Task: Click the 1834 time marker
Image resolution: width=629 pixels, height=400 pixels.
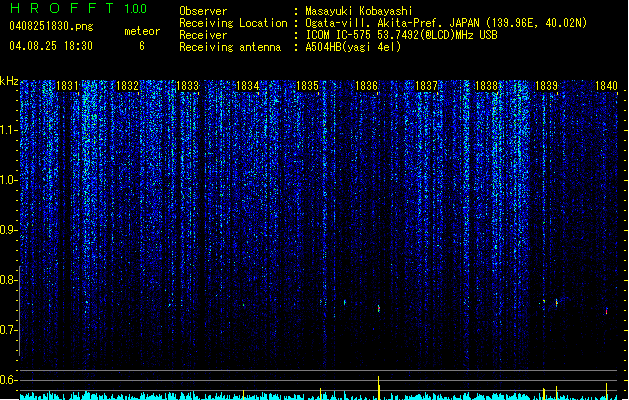Action: pyautogui.click(x=248, y=86)
